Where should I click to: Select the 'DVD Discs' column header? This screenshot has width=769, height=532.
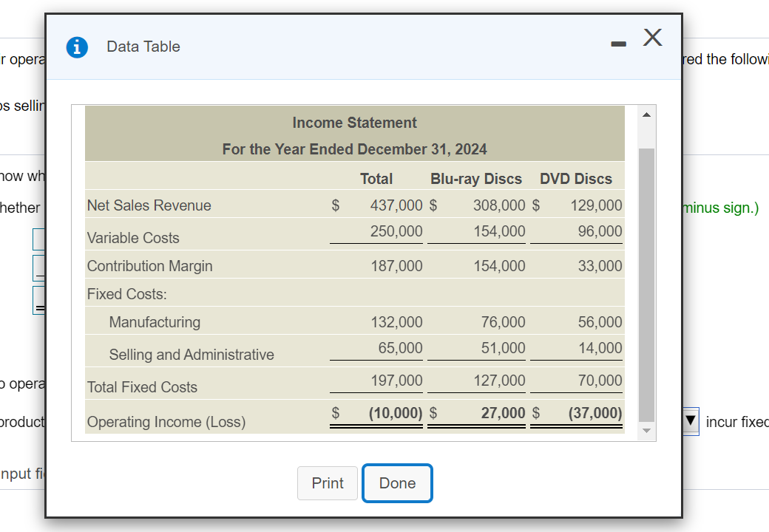pos(575,178)
